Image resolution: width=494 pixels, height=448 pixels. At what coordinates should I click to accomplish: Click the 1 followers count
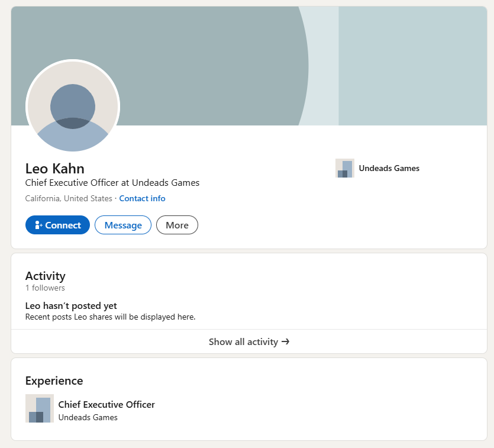(x=45, y=288)
